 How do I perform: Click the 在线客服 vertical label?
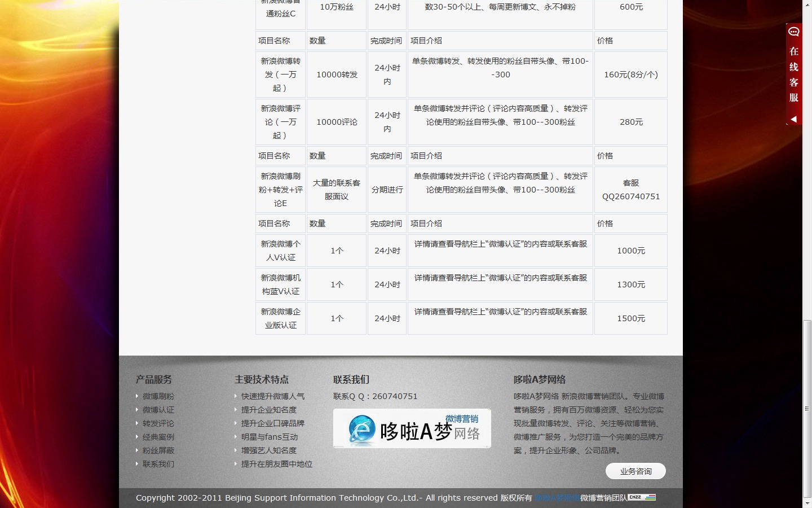click(x=794, y=74)
